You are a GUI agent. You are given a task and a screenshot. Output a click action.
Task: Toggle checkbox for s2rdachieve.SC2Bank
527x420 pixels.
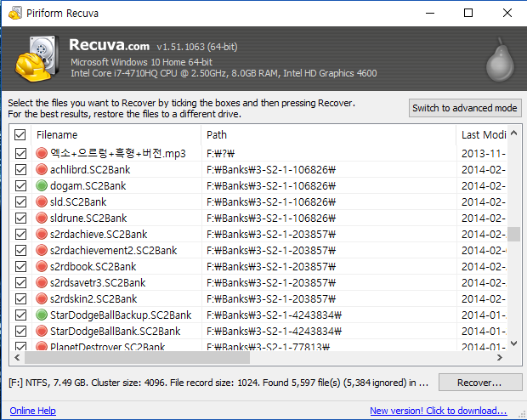click(21, 234)
